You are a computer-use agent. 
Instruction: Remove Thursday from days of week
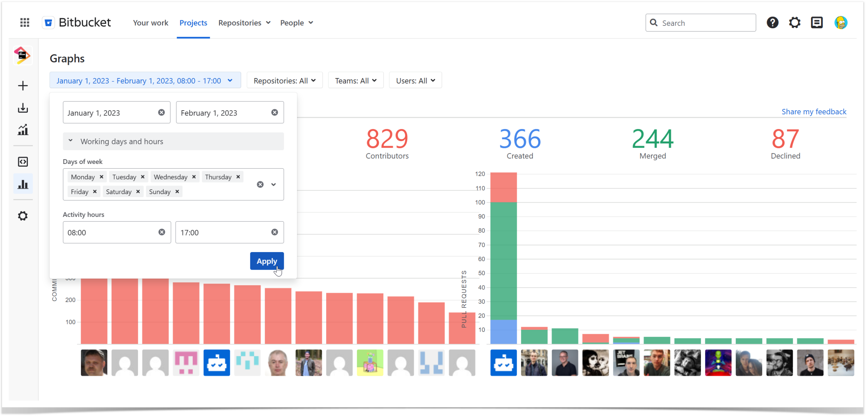238,177
